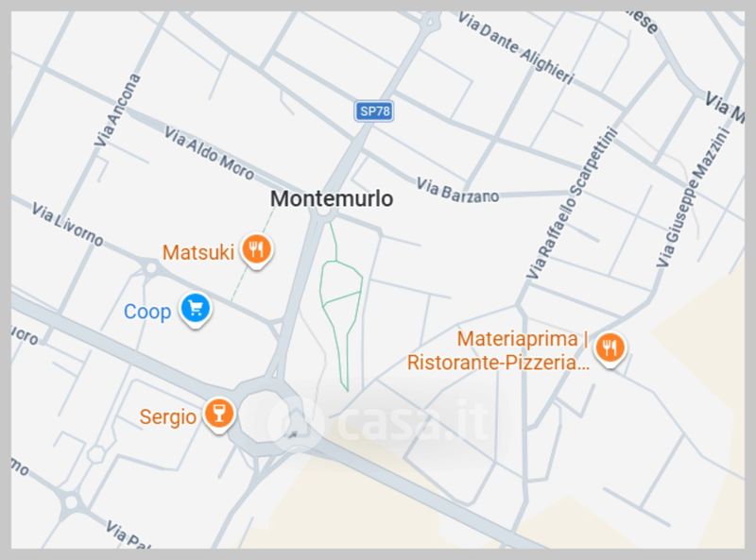Select the Matsuki place name text
This screenshot has height=560, width=756.
[x=198, y=252]
